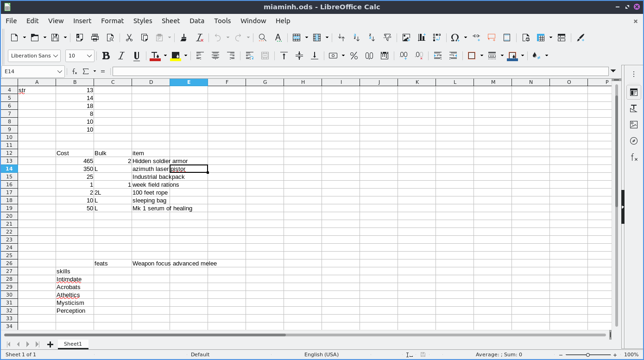The image size is (644, 360).
Task: Insert image using the toolbar icon
Action: pos(406,38)
